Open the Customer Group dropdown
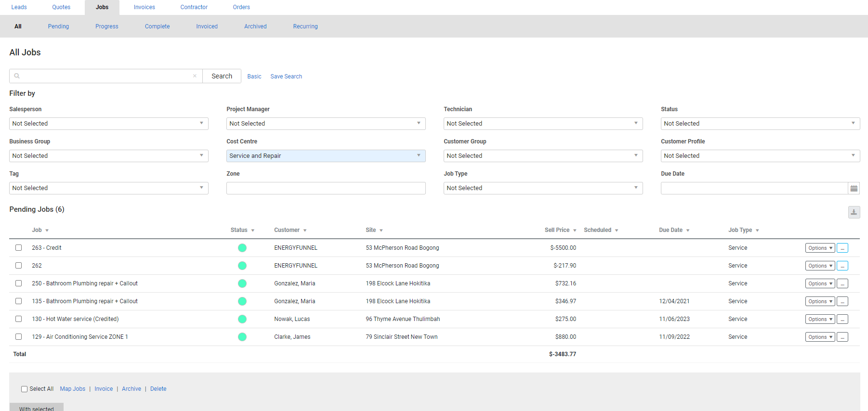The image size is (868, 411). (x=543, y=156)
